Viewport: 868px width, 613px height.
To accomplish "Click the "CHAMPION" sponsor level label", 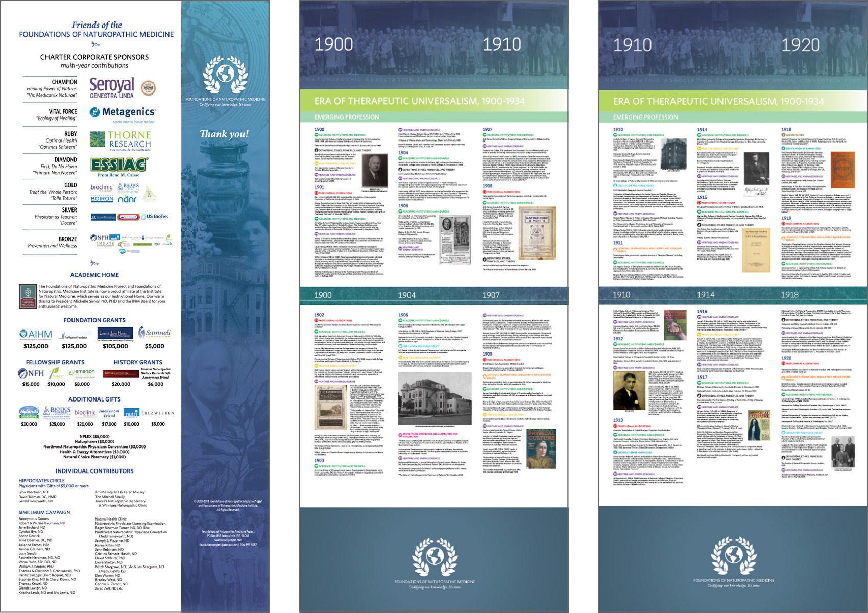I will [64, 82].
